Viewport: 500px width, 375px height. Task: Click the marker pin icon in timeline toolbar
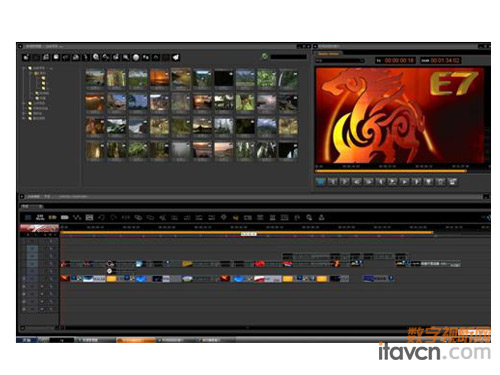coord(223,218)
